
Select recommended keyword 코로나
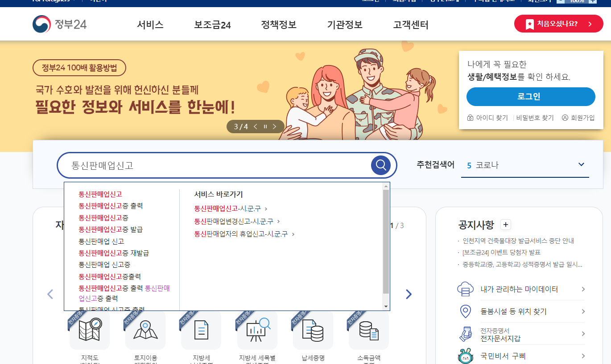[487, 165]
